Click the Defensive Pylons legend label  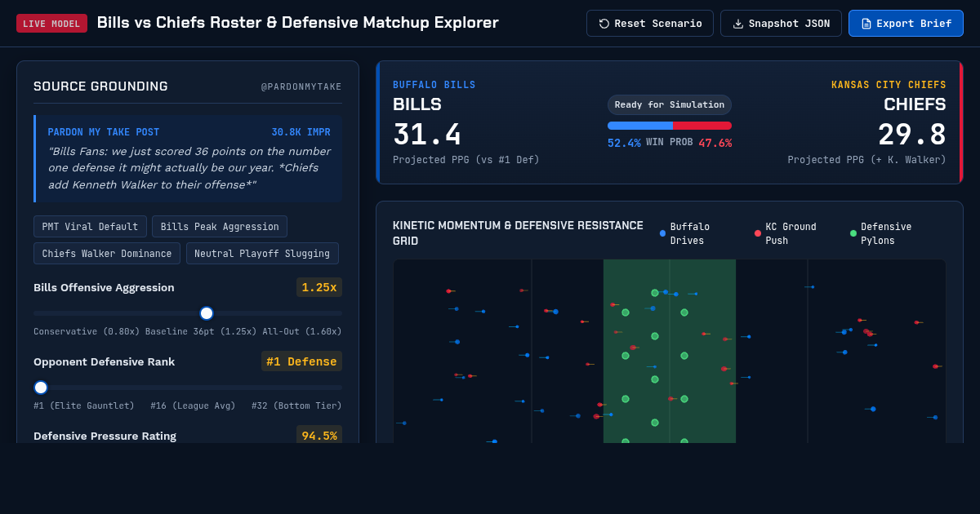pyautogui.click(x=886, y=233)
